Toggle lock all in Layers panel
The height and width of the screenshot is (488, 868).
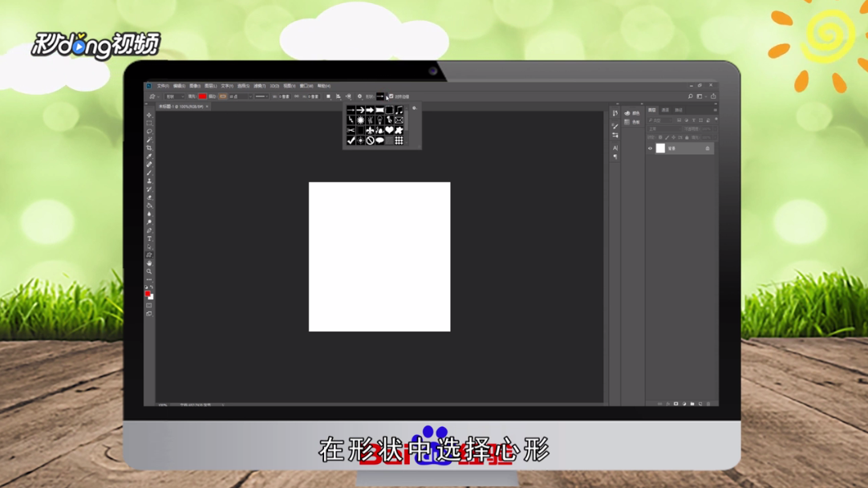tap(687, 137)
